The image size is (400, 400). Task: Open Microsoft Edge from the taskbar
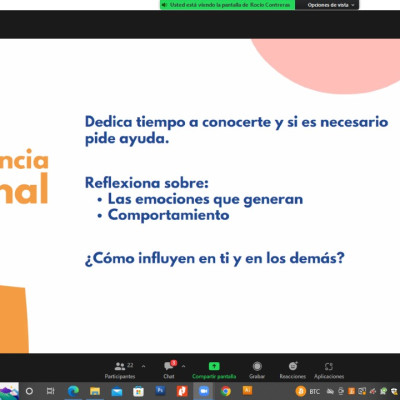73,391
